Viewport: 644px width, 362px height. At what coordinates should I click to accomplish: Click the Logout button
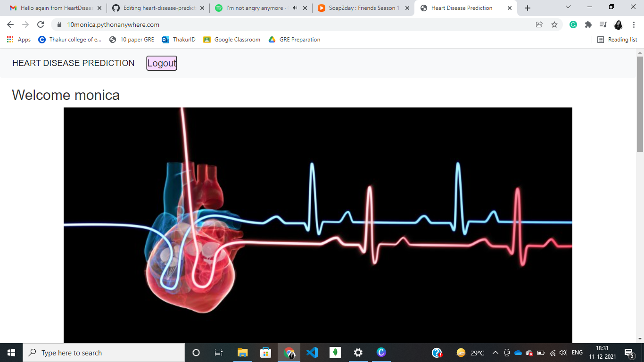point(161,63)
